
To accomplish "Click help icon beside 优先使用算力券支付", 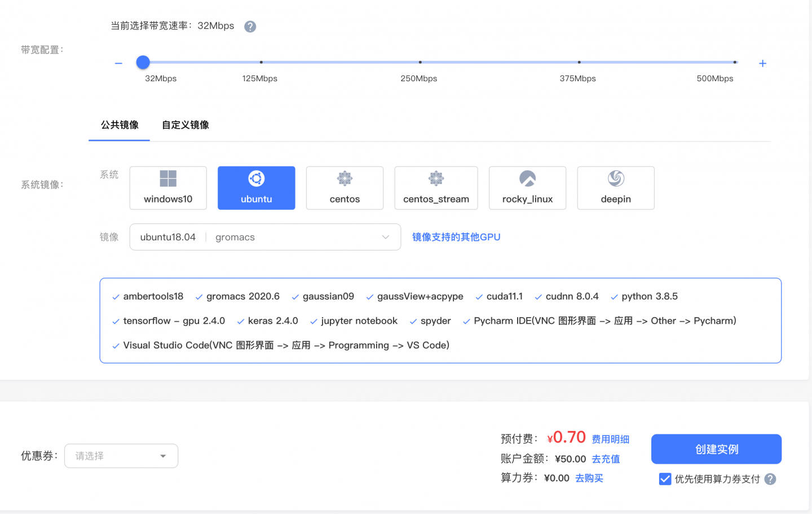I will 770,479.
